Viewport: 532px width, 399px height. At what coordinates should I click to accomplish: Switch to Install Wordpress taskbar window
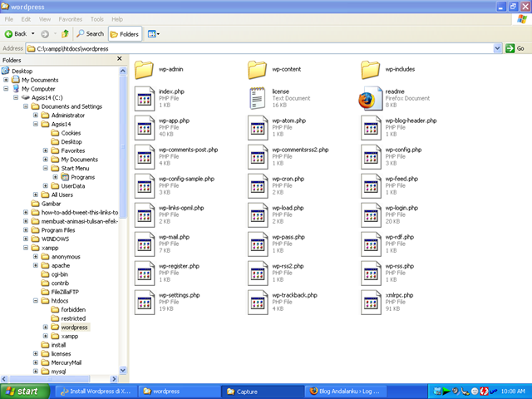96,392
